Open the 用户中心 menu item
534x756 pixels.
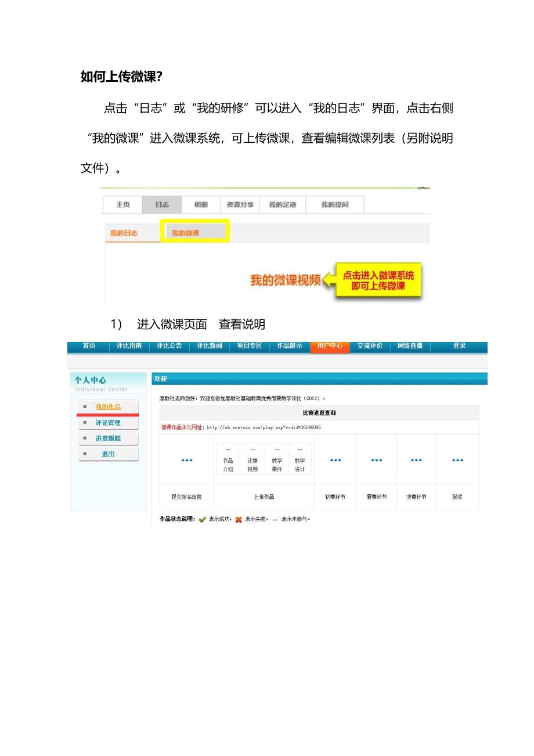(x=330, y=346)
